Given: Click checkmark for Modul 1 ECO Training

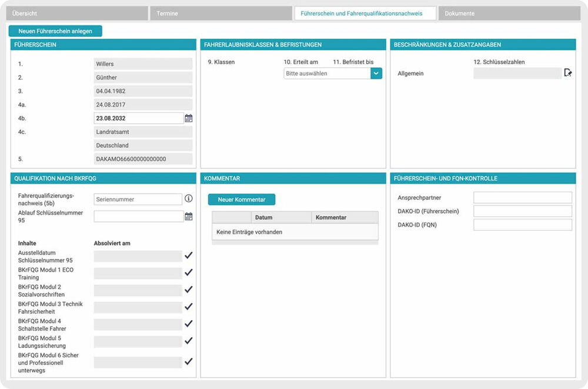Looking at the screenshot, I should point(189,272).
